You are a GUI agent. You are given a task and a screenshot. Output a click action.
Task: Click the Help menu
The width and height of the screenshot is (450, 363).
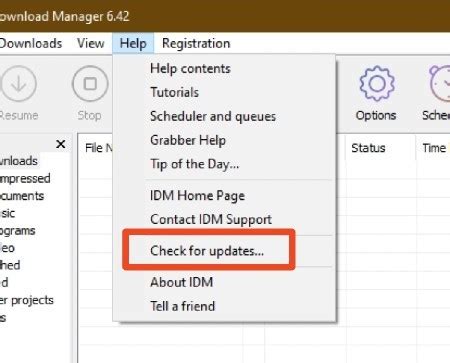(133, 43)
